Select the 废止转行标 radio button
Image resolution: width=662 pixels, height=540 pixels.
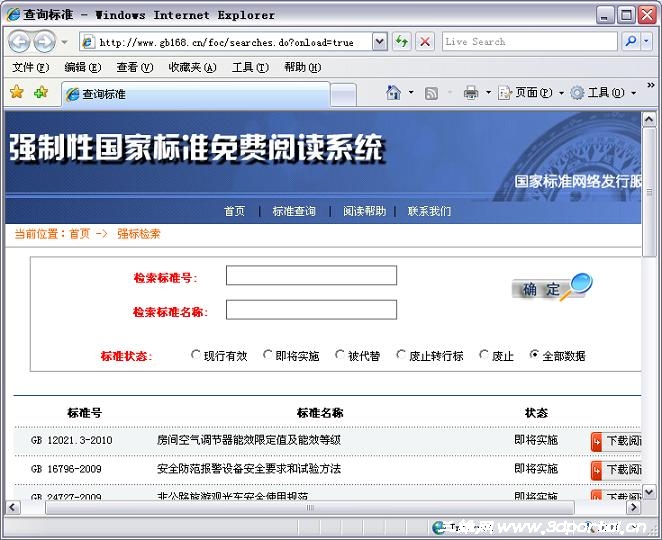[401, 354]
